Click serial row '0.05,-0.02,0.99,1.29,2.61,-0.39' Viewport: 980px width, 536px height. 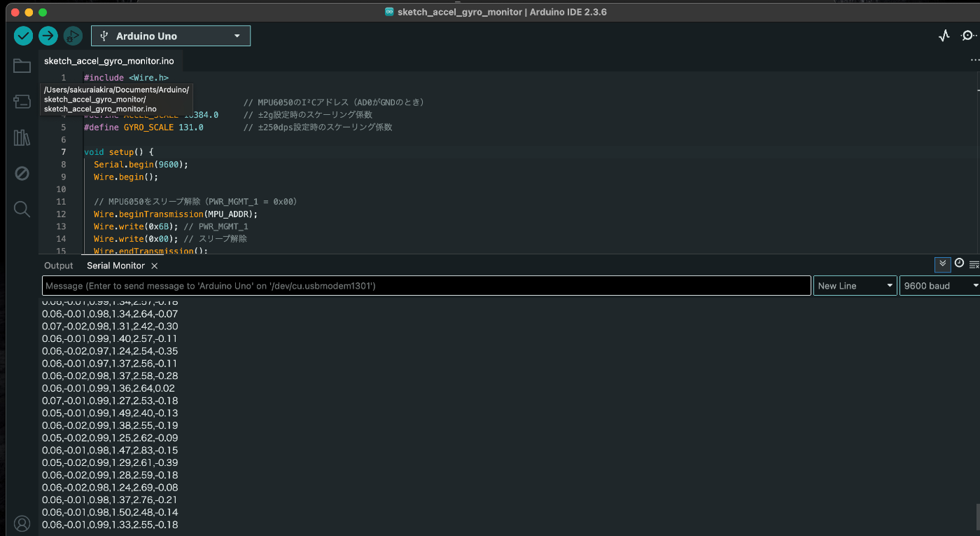110,463
